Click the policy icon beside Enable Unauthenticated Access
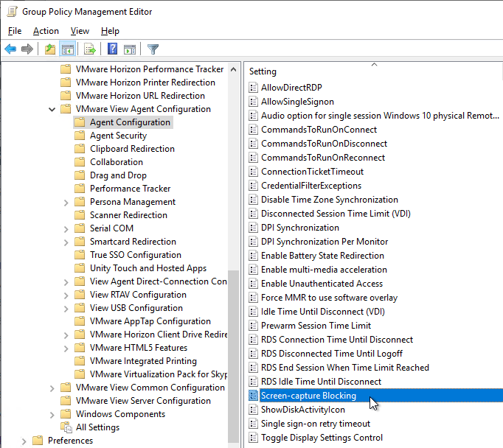Image resolution: width=503 pixels, height=448 pixels. coord(254,284)
